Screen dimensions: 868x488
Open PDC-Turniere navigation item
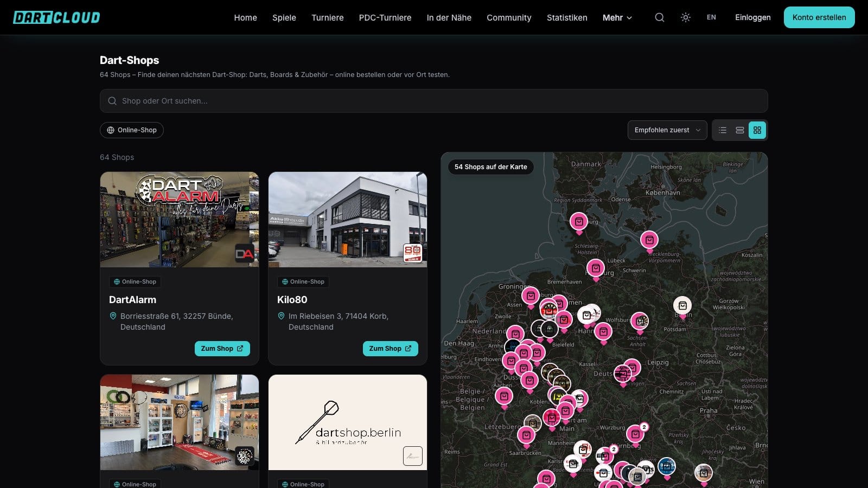pos(385,17)
